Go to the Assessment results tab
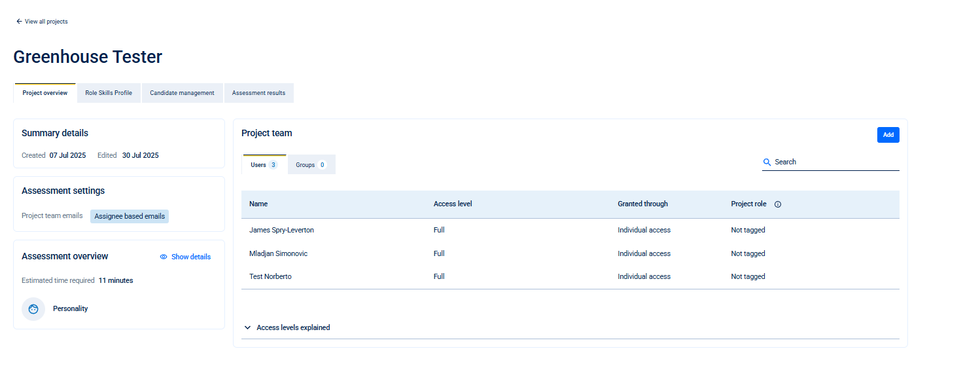Viewport: 980px width, 370px height. pos(258,93)
